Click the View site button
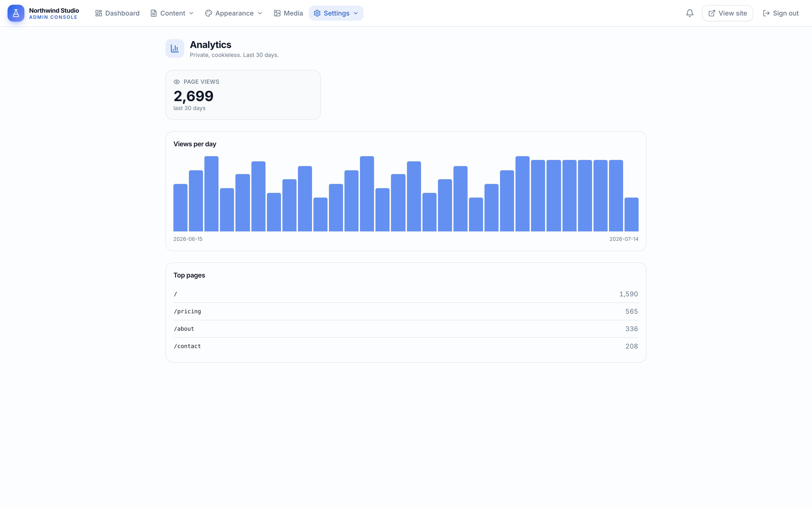 pos(727,13)
